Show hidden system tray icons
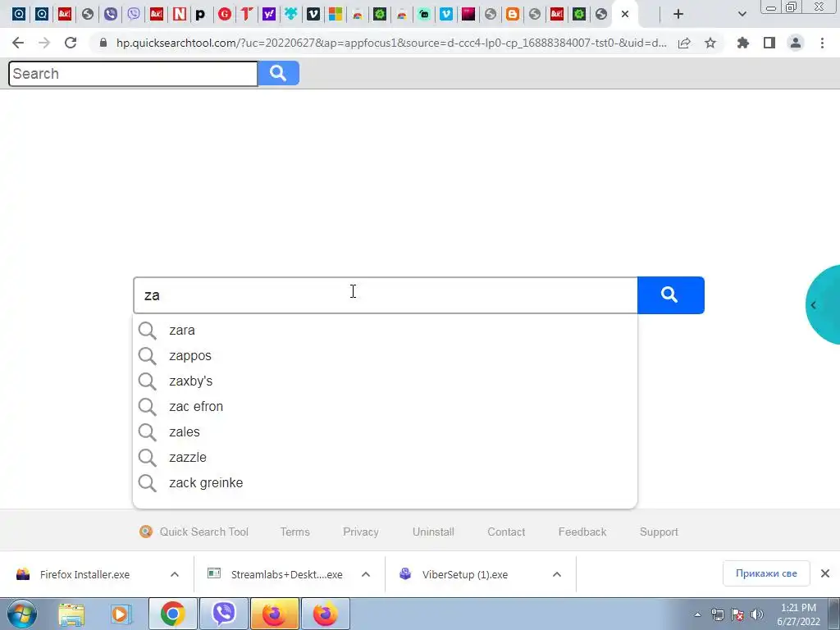Screen dimensions: 840x630 click(697, 614)
